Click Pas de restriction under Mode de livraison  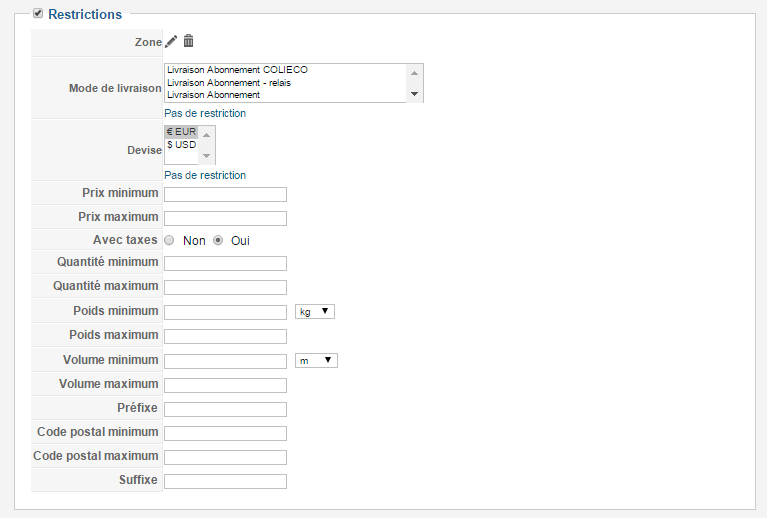pos(205,113)
